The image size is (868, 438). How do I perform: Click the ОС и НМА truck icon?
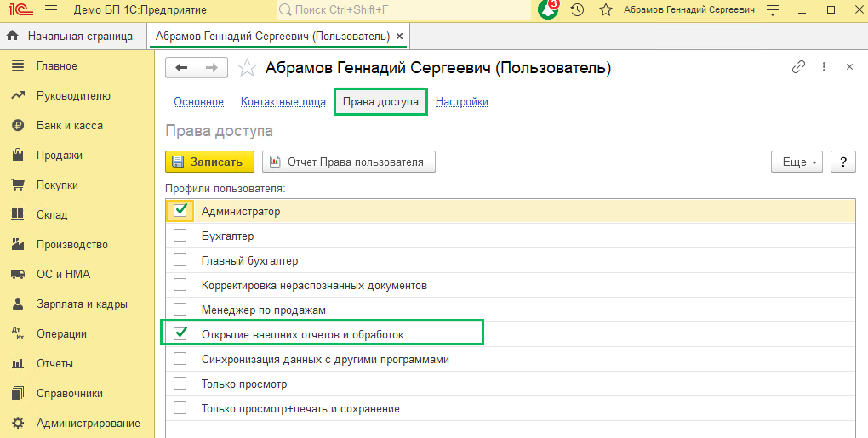18,275
